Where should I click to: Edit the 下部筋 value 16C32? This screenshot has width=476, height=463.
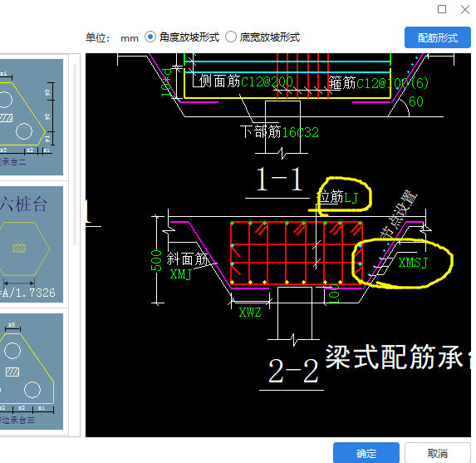pos(301,132)
